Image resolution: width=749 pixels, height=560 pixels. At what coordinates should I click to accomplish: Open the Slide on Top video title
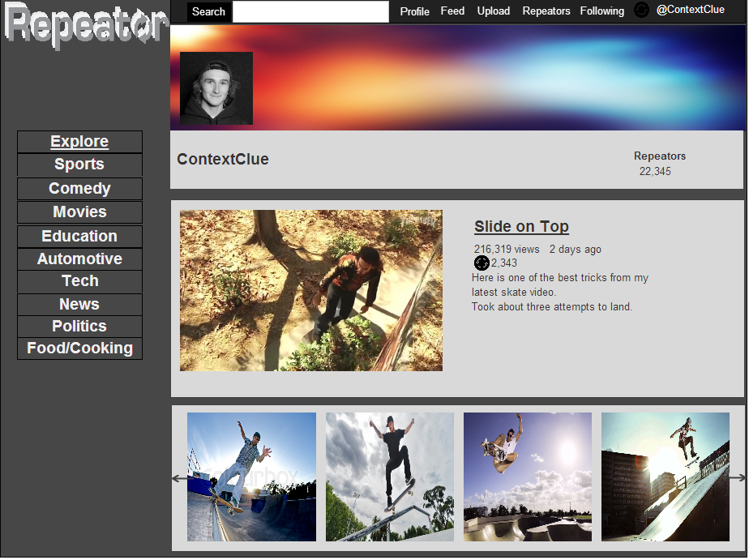click(x=521, y=226)
